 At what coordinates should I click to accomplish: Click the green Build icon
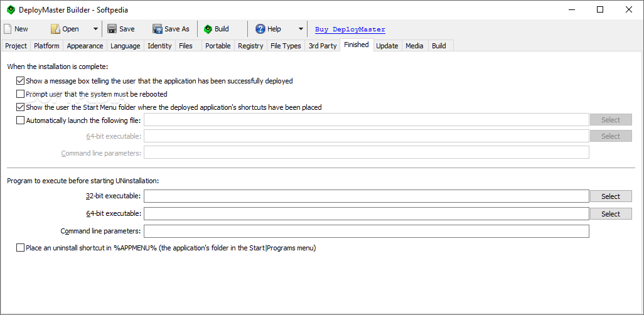[208, 29]
